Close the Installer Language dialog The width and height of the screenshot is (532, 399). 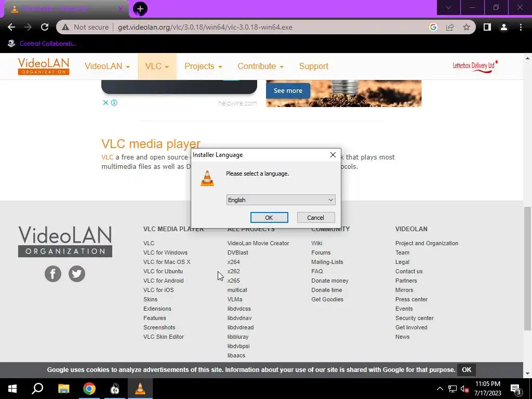coord(333,155)
